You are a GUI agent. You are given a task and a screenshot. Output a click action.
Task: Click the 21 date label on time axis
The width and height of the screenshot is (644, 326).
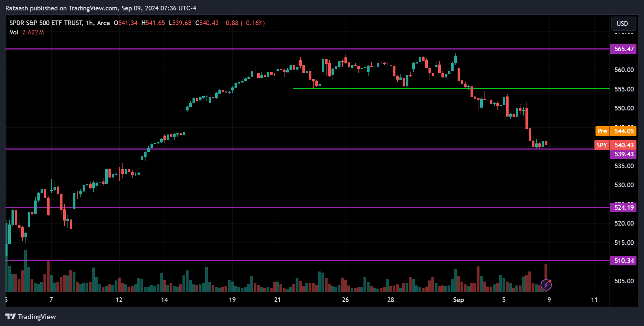click(x=277, y=300)
